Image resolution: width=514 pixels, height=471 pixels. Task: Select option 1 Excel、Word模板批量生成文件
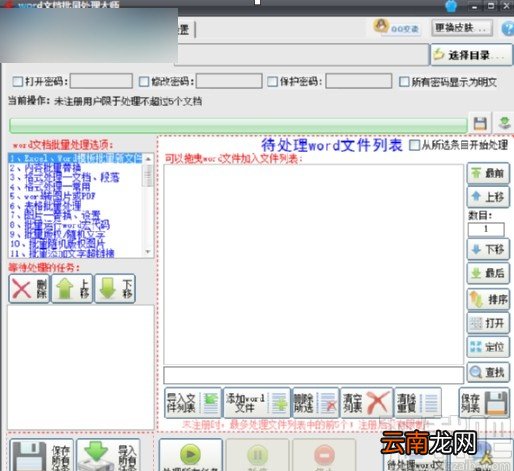click(76, 158)
